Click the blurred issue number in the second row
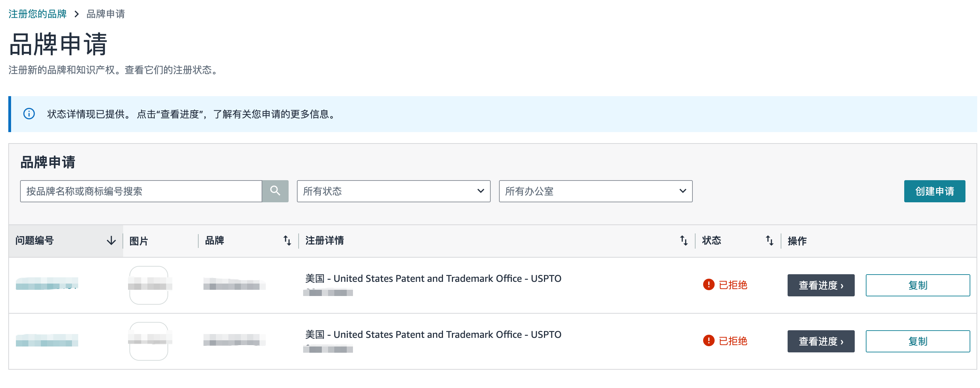980x388 pixels. pos(47,340)
